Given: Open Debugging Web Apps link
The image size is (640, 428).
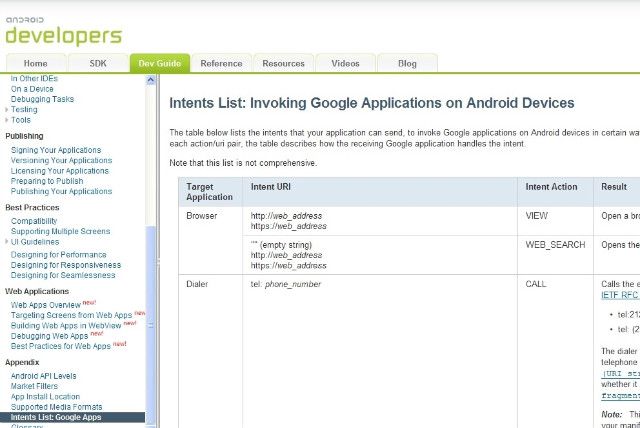Looking at the screenshot, I should pos(49,336).
